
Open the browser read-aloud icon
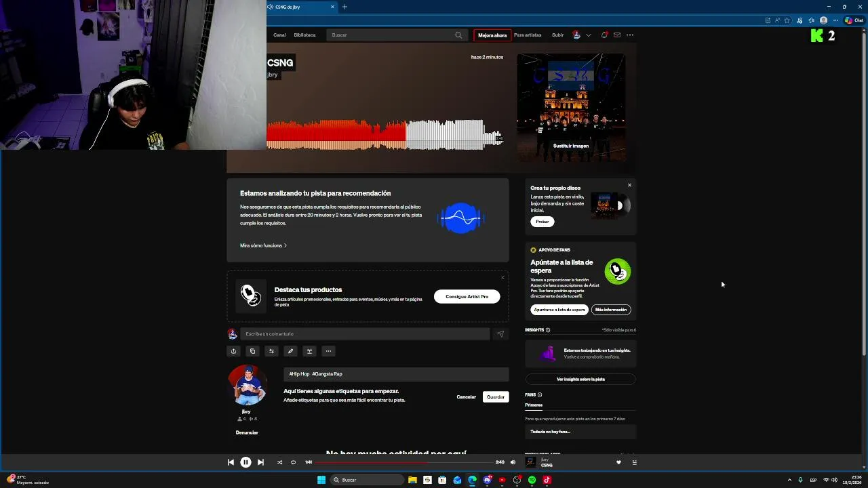tap(777, 20)
